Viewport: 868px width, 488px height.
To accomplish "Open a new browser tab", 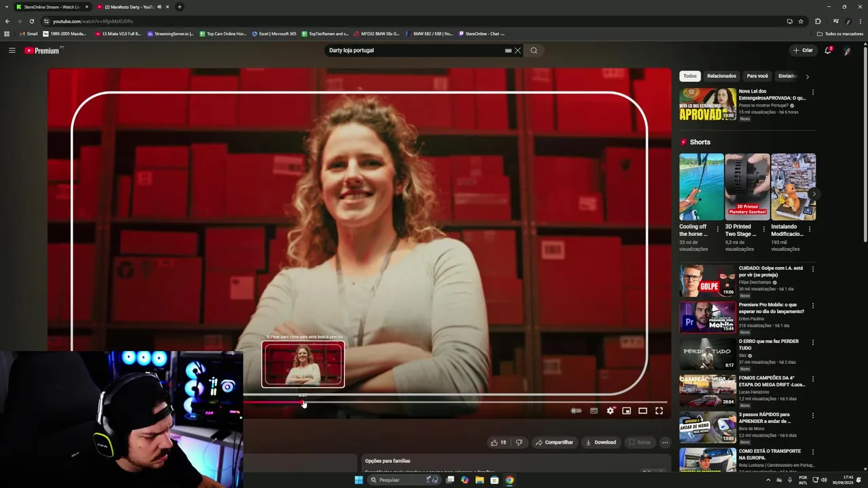I will [x=179, y=7].
